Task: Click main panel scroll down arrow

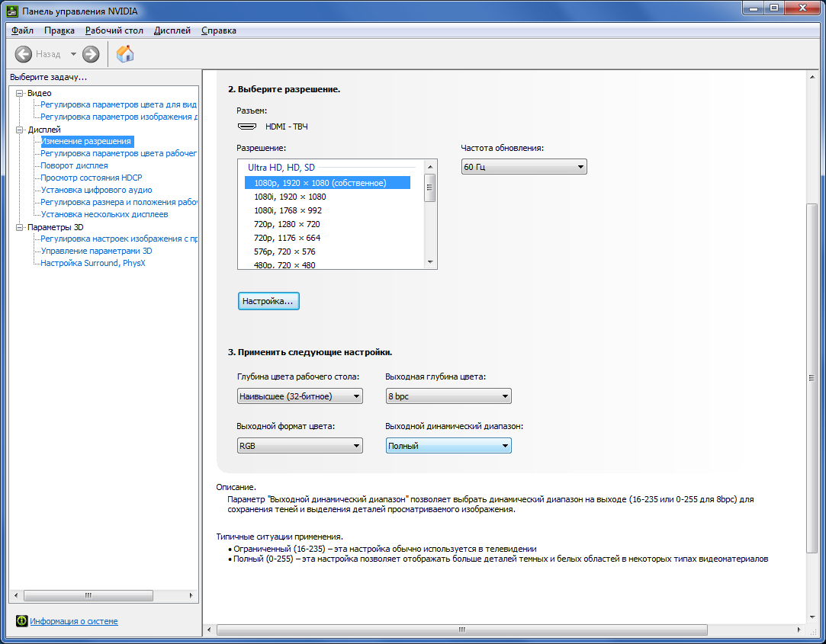Action: tap(812, 617)
